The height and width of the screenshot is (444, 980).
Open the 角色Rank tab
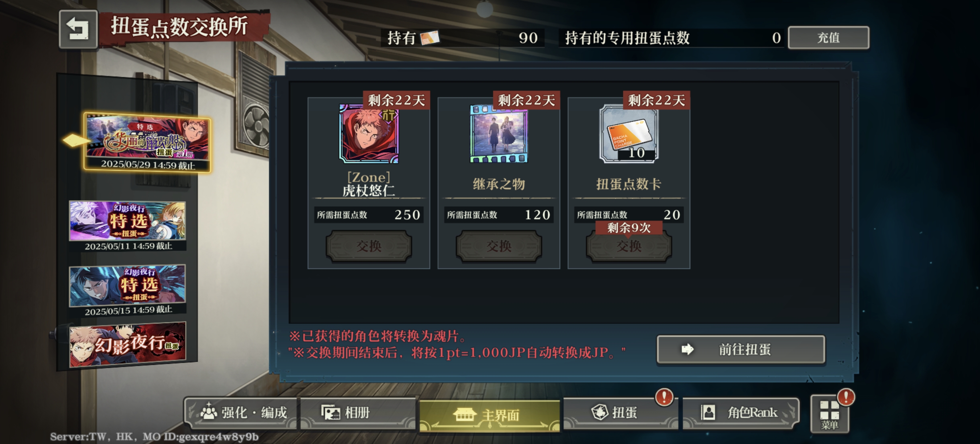click(740, 413)
